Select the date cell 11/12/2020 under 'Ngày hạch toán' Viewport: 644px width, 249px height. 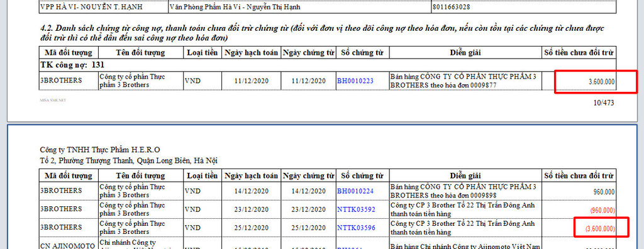pyautogui.click(x=252, y=80)
